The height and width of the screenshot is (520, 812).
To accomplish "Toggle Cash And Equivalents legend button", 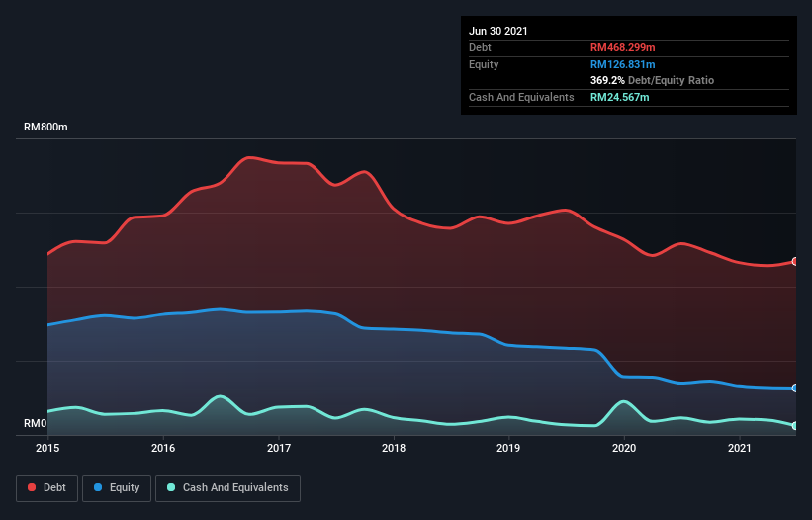I will click(227, 488).
